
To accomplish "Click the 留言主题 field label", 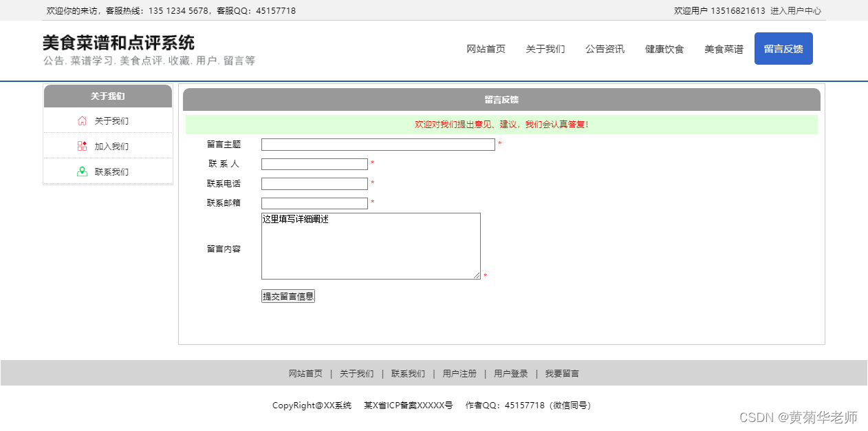I will coord(224,145).
